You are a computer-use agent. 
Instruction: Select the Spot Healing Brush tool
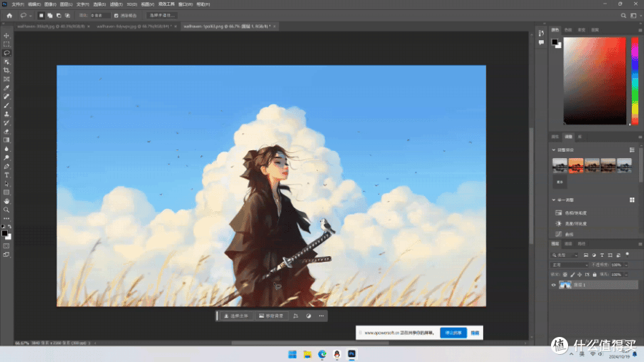pyautogui.click(x=6, y=97)
